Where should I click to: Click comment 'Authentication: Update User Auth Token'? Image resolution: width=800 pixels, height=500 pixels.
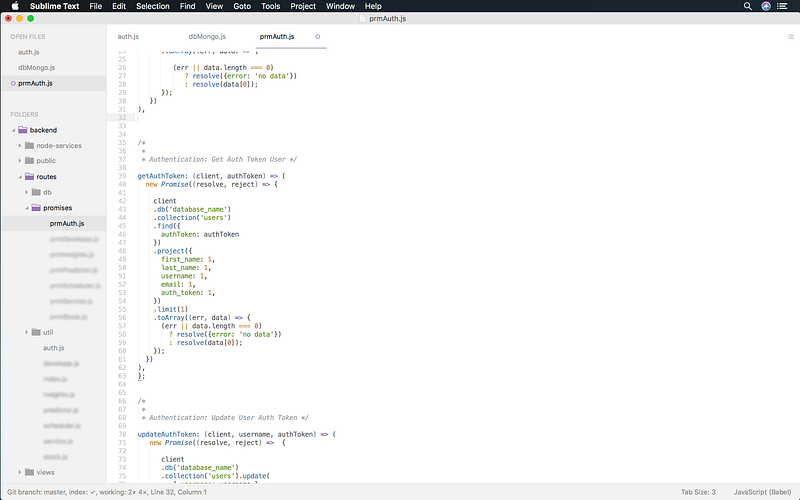tap(224, 418)
